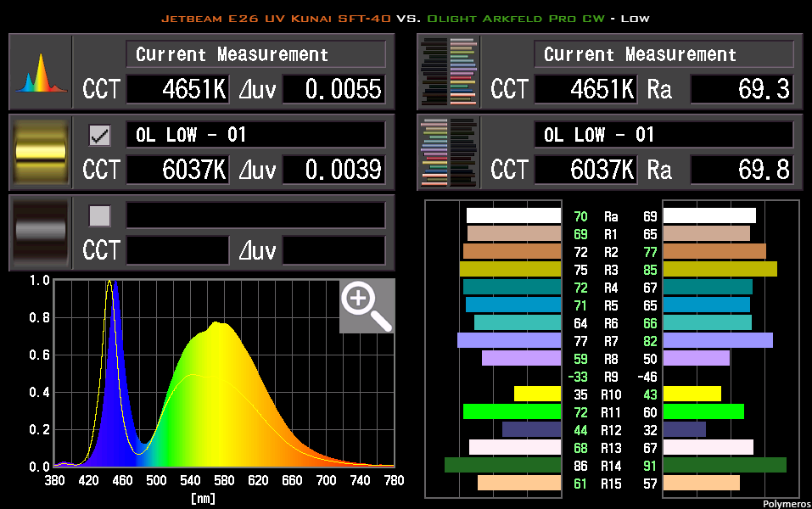The image size is (812, 509).
Task: Open the gold flashlight thumbnail for OL LOW - 01
Action: pyautogui.click(x=39, y=153)
